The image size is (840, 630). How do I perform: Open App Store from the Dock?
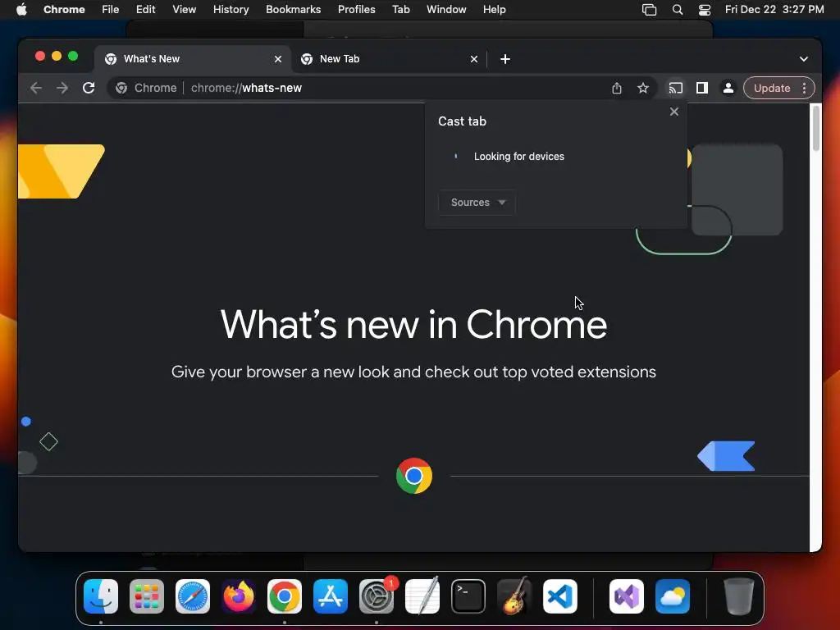click(331, 596)
